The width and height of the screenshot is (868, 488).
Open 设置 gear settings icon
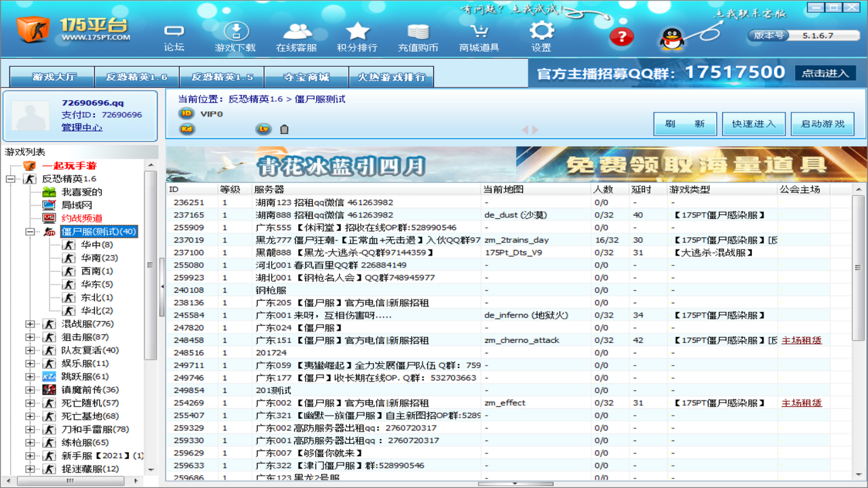[x=541, y=32]
